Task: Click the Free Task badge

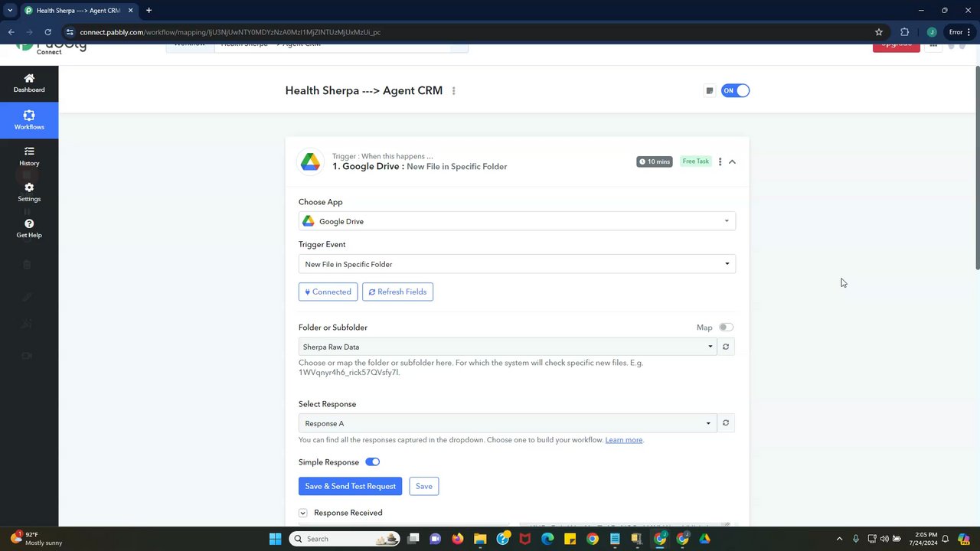Action: tap(696, 161)
